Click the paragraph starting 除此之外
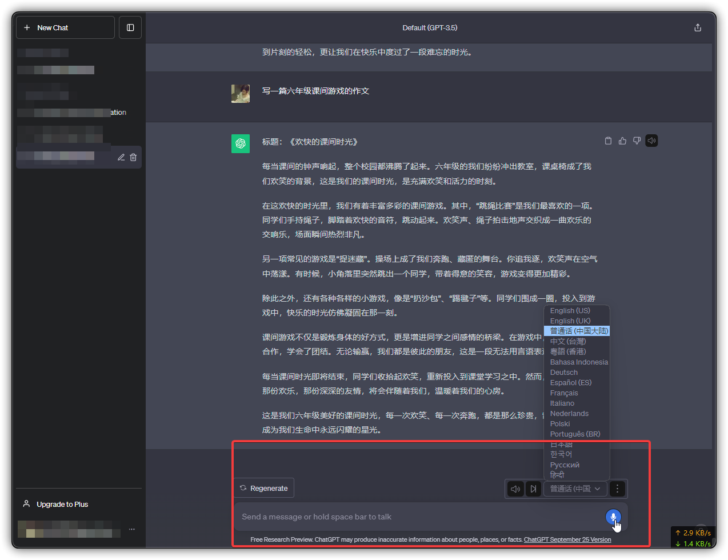Image resolution: width=728 pixels, height=560 pixels. pyautogui.click(x=429, y=306)
